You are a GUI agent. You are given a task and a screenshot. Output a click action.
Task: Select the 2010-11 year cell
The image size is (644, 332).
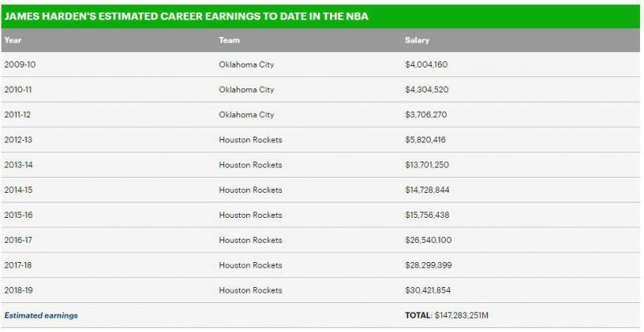[x=18, y=89]
